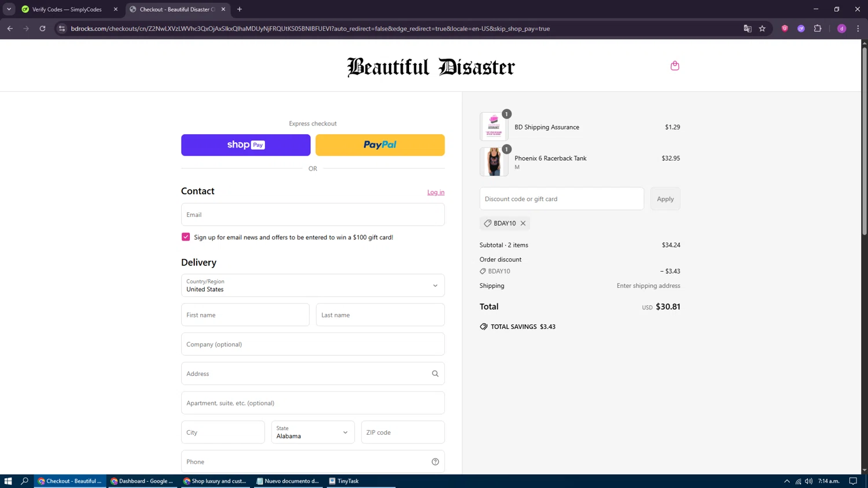
Task: Focus the Apartment, suite field
Action: (x=312, y=403)
